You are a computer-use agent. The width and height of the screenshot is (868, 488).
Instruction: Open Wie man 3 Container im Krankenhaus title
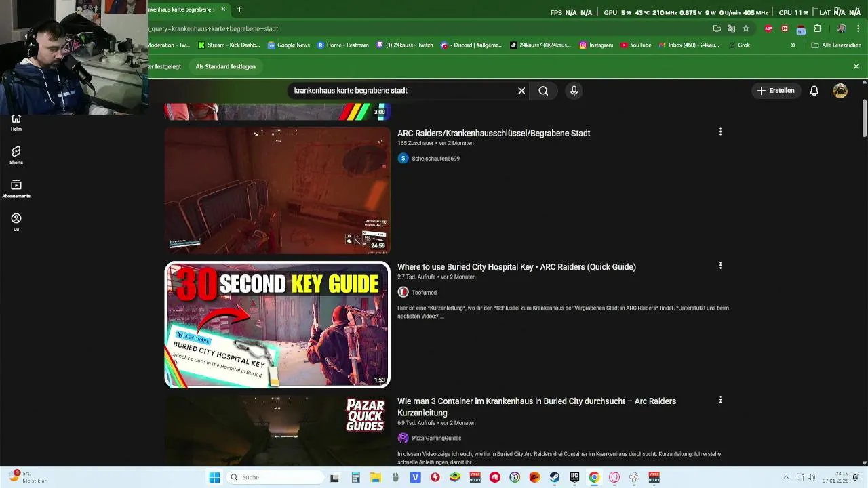click(x=536, y=407)
